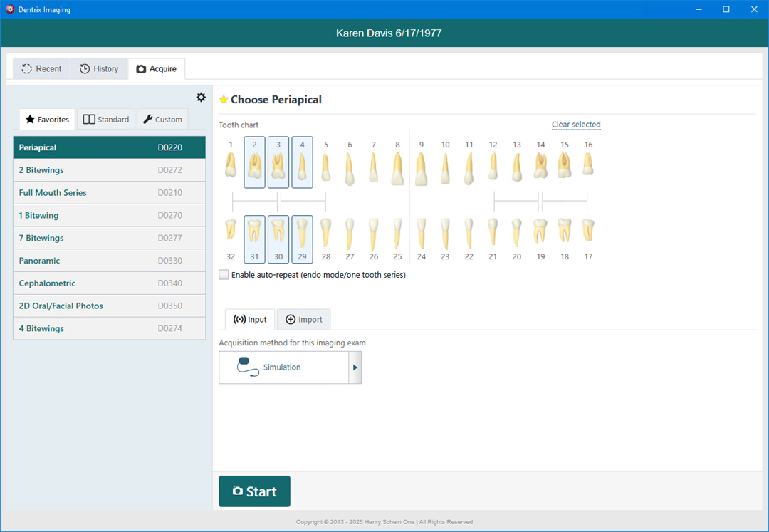Switch to the Custom exams tab
The height and width of the screenshot is (532, 769).
tap(162, 120)
